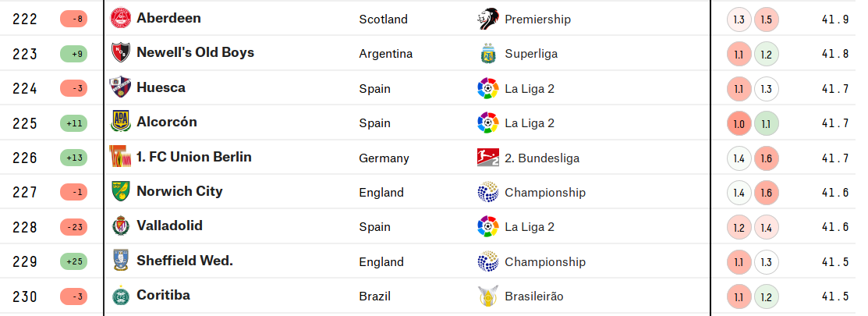
Task: Click the -23 rank change badge
Action: (73, 227)
